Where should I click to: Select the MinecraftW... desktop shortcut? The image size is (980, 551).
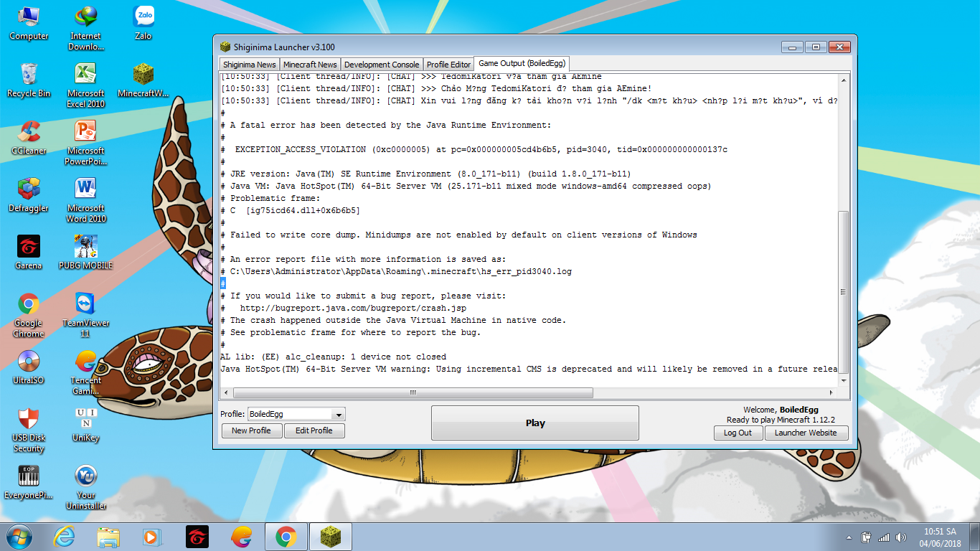143,80
